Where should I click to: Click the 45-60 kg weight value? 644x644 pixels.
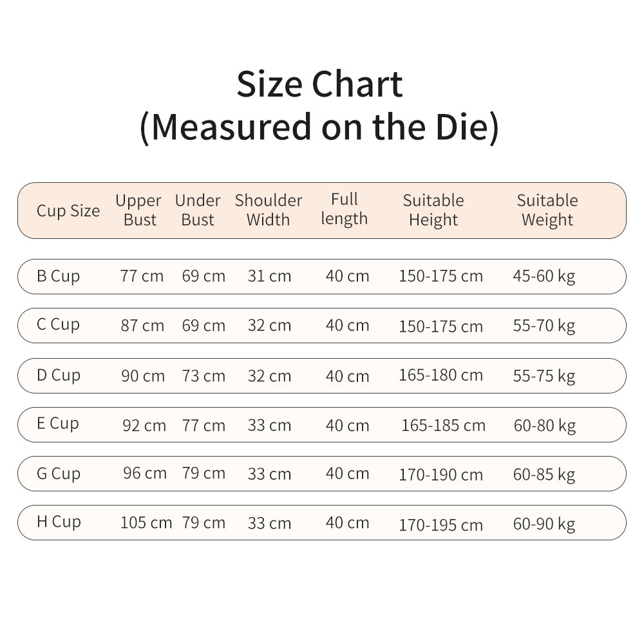click(x=544, y=276)
